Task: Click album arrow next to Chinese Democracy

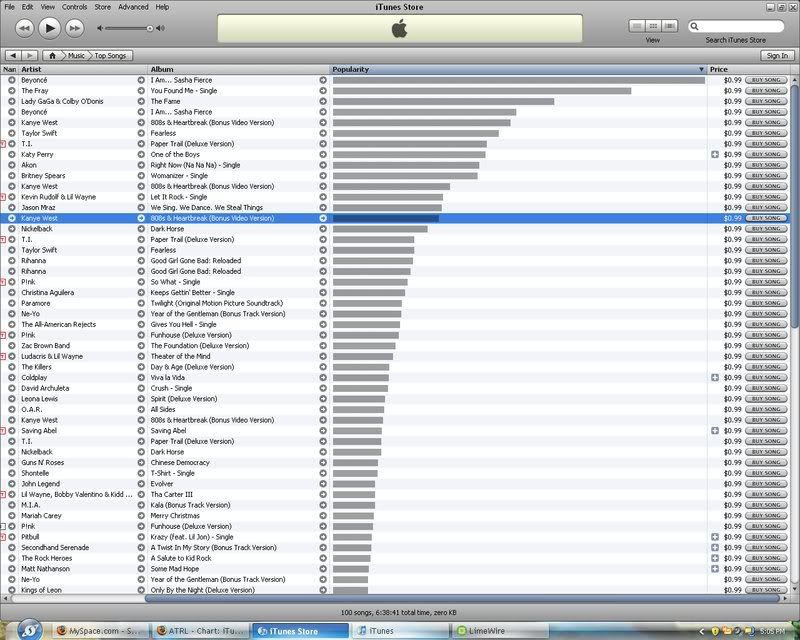Action: click(x=322, y=462)
